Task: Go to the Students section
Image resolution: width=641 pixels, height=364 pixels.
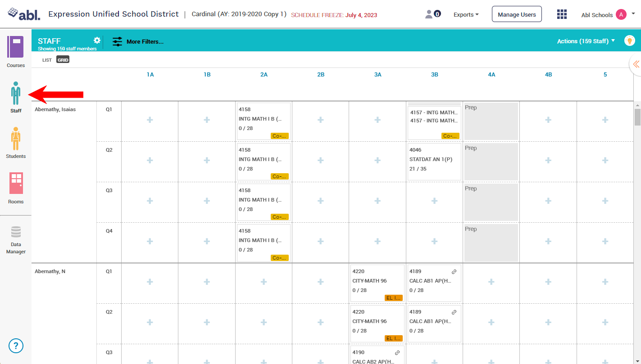Action: point(16,142)
